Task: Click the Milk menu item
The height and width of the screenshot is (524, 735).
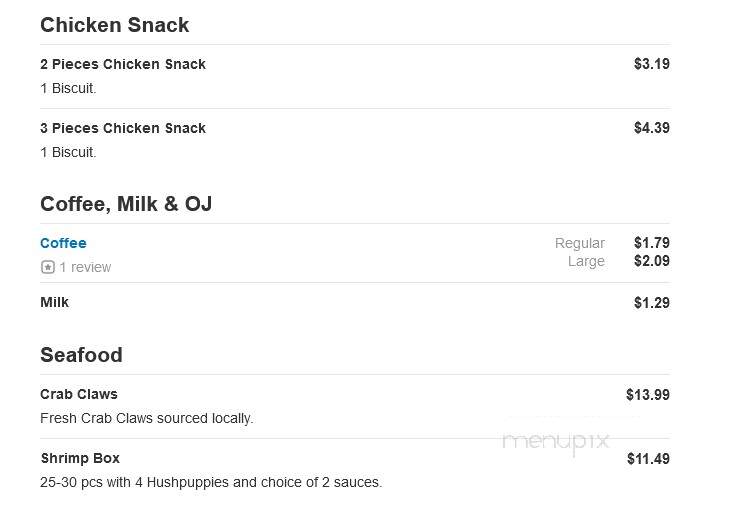Action: tap(54, 302)
